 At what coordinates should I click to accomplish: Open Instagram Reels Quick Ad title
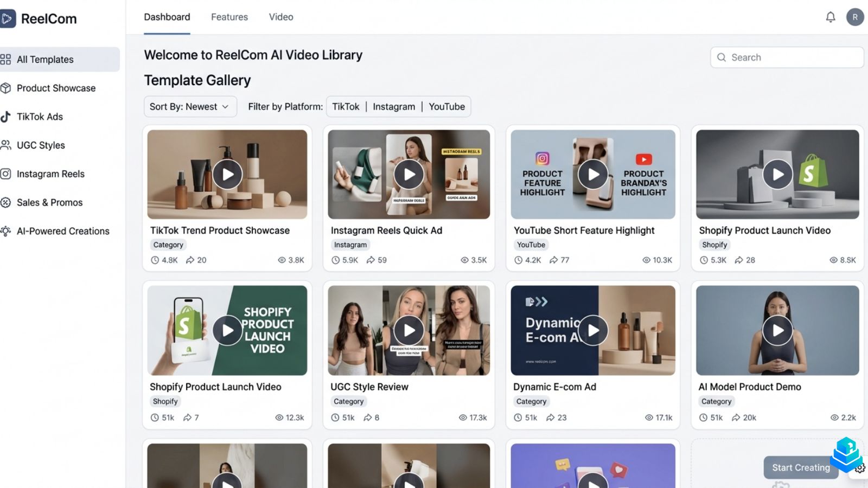click(x=386, y=230)
